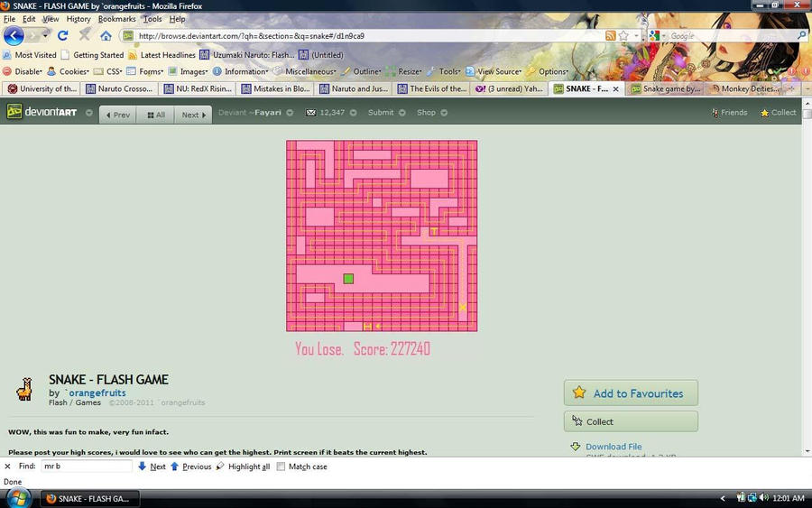Bookmark page with the star icon
The width and height of the screenshot is (812, 508).
tap(623, 36)
